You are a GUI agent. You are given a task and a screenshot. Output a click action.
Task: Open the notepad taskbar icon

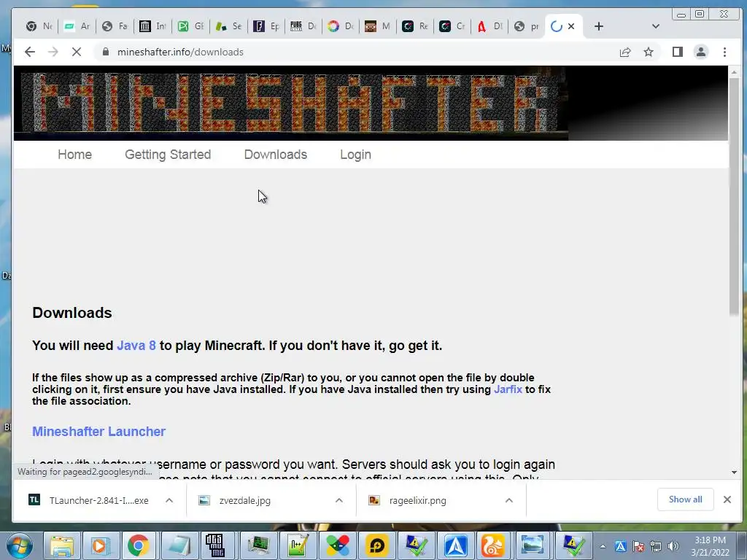click(x=178, y=545)
